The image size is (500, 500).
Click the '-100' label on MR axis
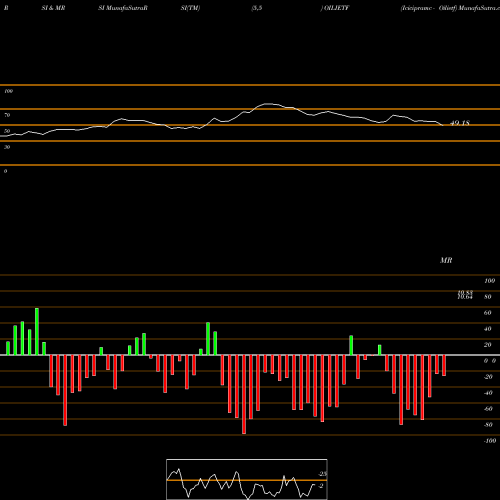tap(490, 441)
